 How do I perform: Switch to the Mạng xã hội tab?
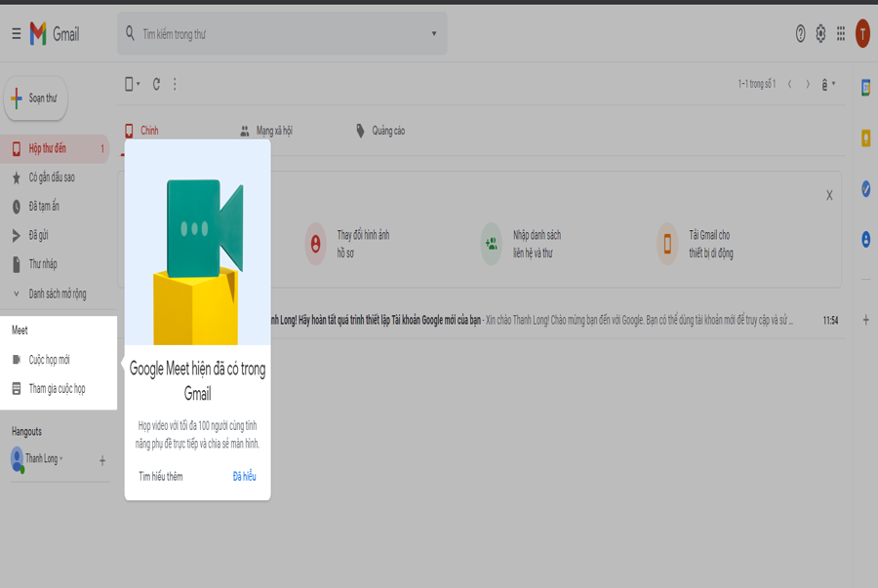[x=266, y=131]
